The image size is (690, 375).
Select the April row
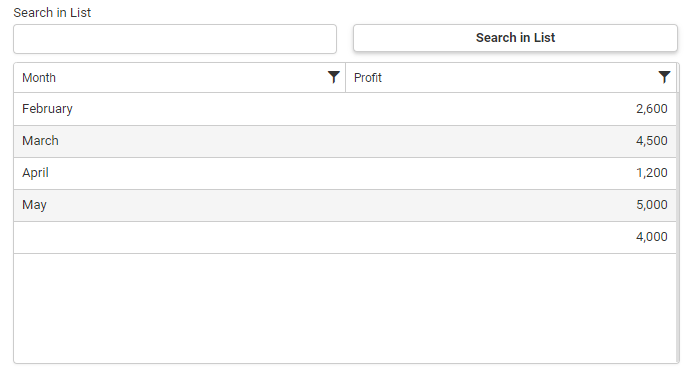click(x=345, y=173)
